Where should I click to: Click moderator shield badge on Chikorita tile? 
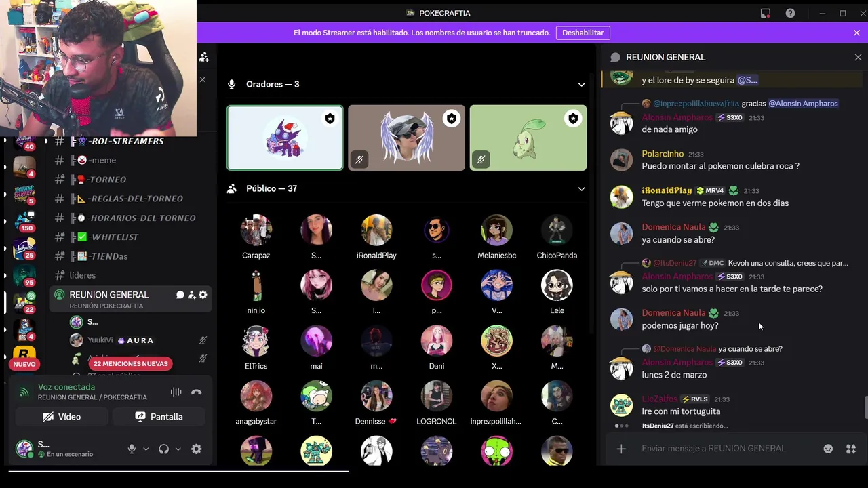click(574, 119)
